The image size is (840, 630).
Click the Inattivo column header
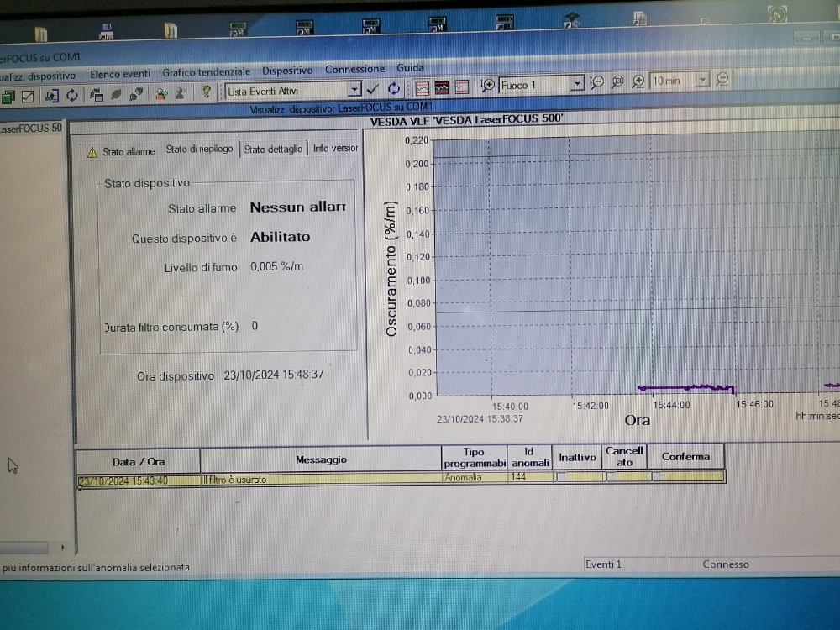577,457
